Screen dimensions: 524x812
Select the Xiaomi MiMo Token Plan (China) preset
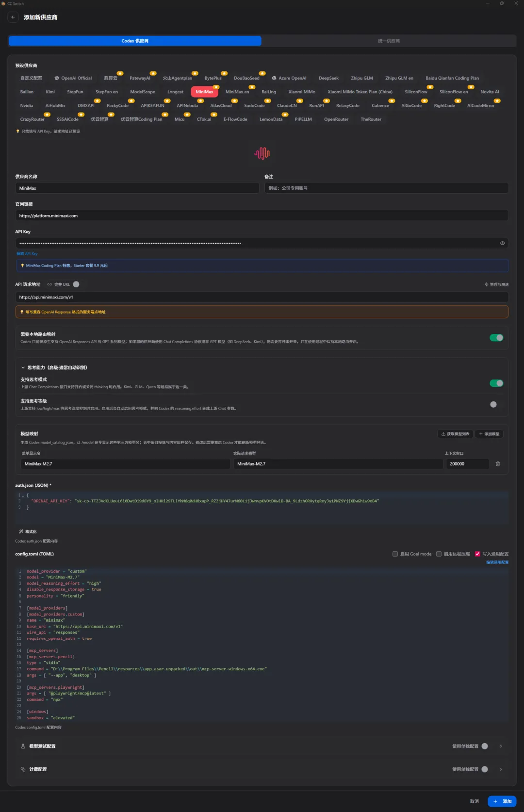coord(360,92)
